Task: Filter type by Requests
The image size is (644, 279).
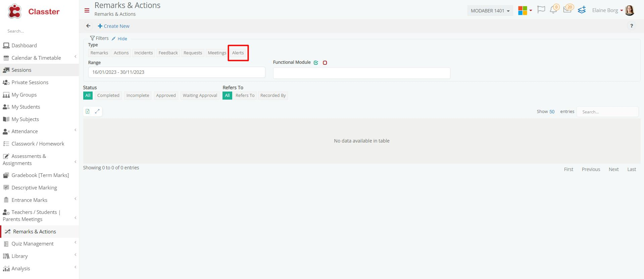Action: (x=193, y=53)
